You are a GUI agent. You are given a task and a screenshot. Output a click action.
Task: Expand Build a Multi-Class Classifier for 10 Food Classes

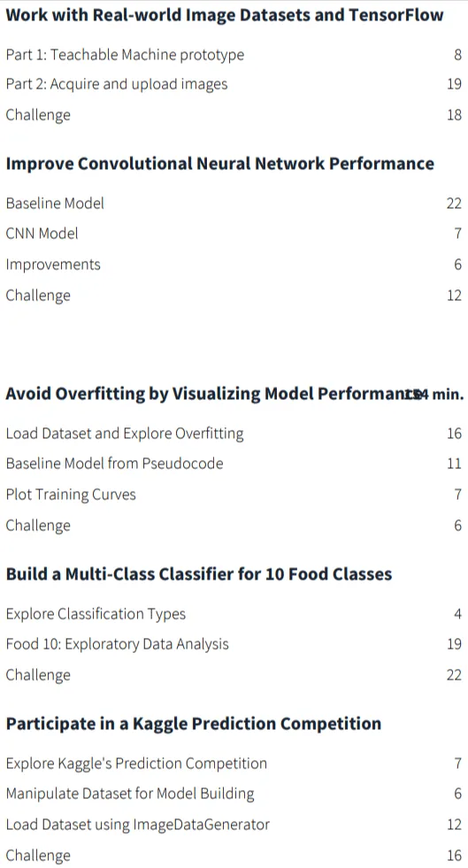pyautogui.click(x=198, y=573)
